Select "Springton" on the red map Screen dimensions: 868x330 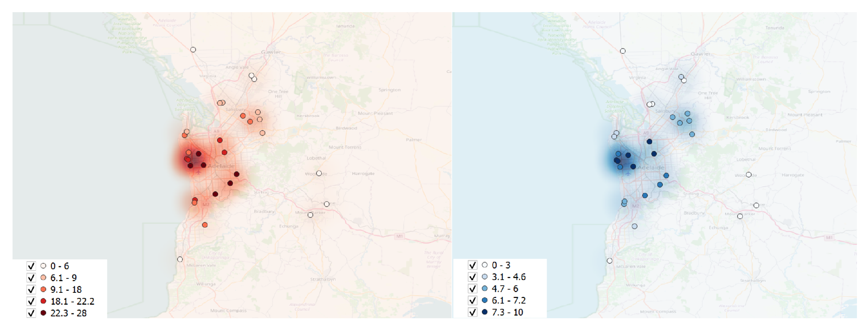click(x=389, y=90)
